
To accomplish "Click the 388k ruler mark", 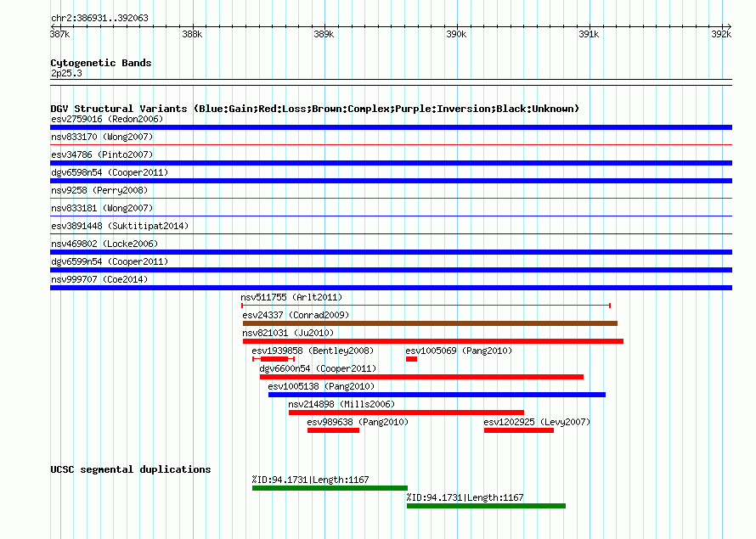I will click(192, 34).
